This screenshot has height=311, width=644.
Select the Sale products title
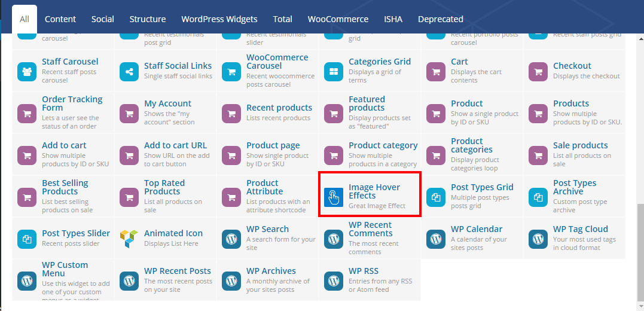click(x=581, y=145)
